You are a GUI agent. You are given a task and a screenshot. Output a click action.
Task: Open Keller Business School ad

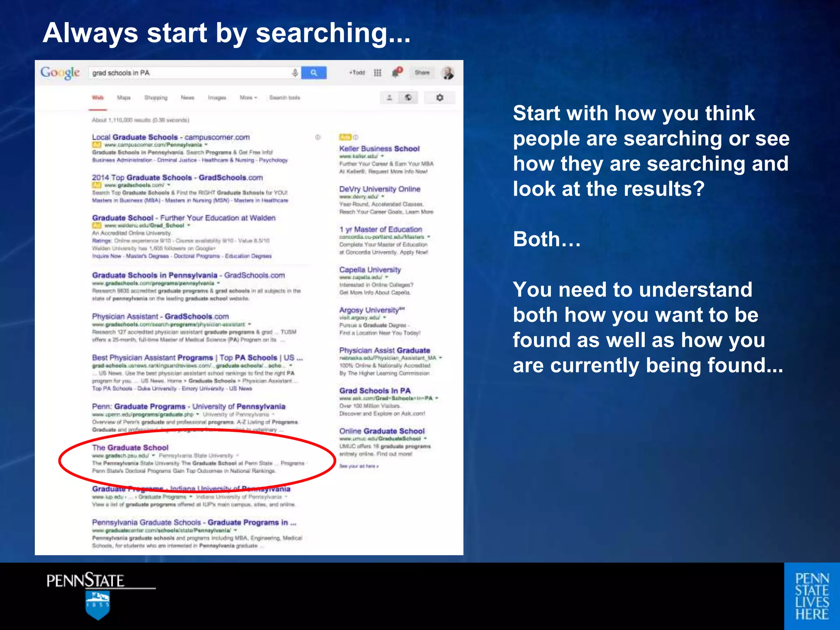pyautogui.click(x=379, y=148)
